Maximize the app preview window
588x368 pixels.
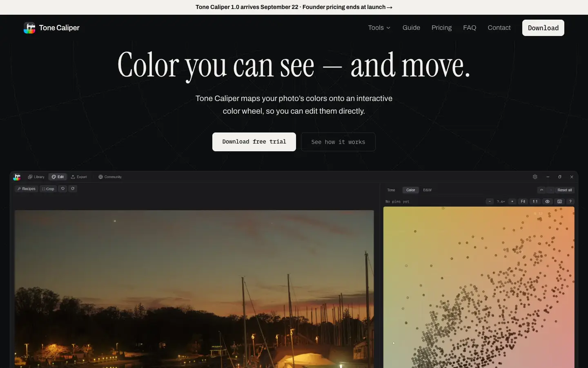pyautogui.click(x=560, y=177)
